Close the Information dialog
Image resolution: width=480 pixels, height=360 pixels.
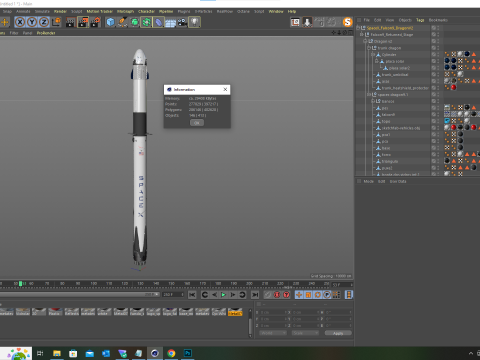coord(225,89)
